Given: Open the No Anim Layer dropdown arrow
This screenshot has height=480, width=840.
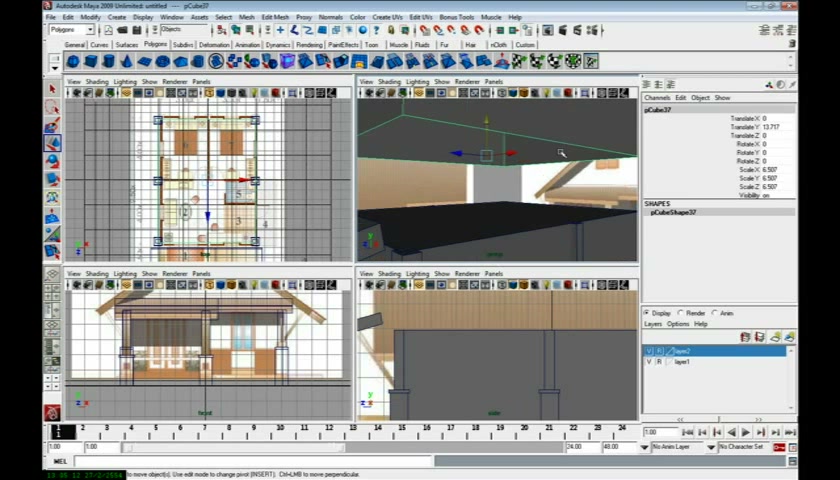Looking at the screenshot, I should point(644,447).
